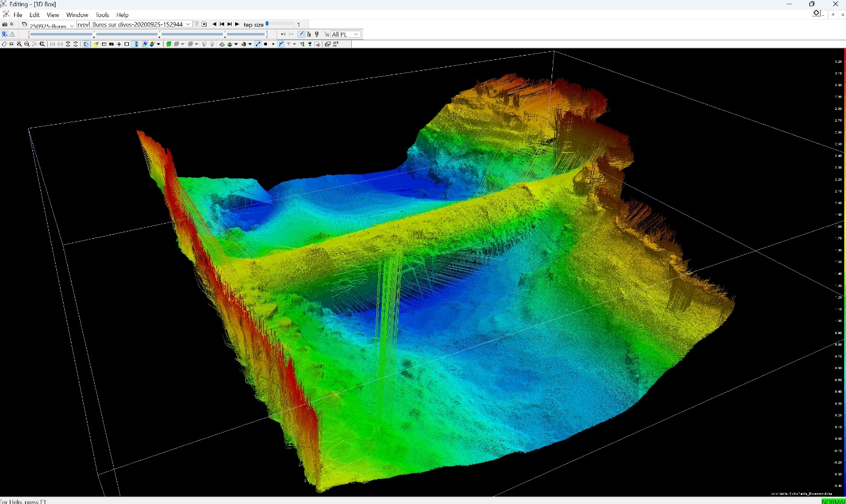Click the zoom out magnifier icon

[27, 44]
